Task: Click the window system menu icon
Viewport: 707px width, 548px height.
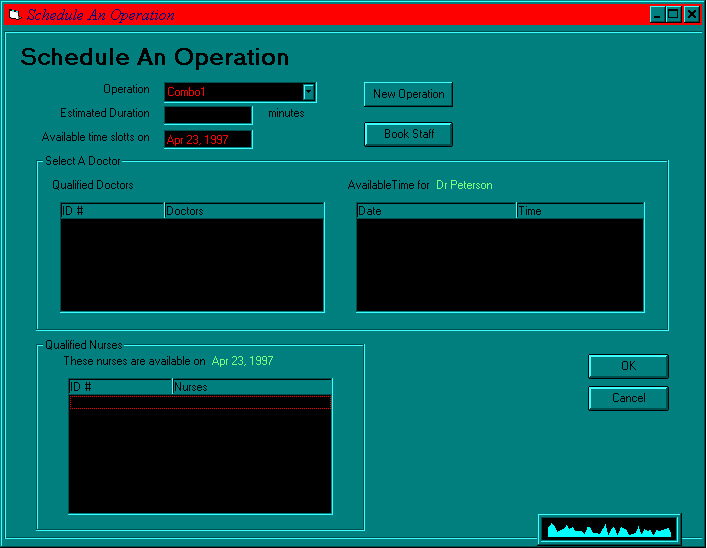Action: click(14, 15)
